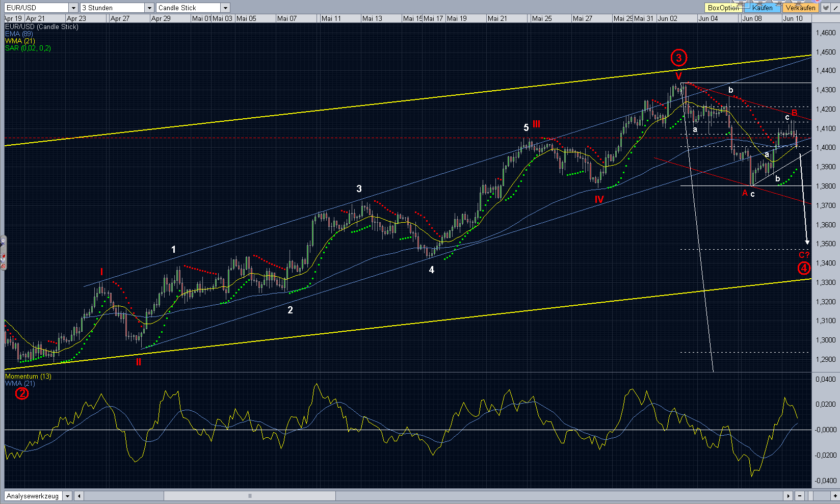
Task: Click the Momentum (13) indicator label
Action: pyautogui.click(x=28, y=376)
